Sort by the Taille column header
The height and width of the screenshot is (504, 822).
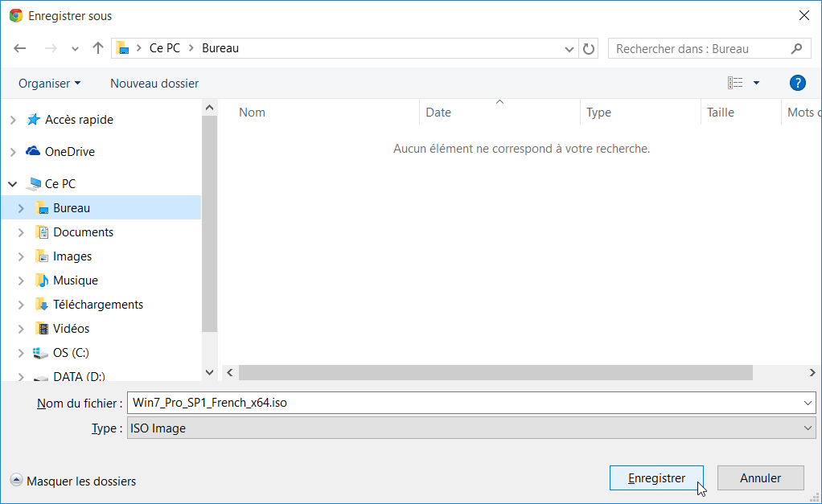pyautogui.click(x=721, y=112)
